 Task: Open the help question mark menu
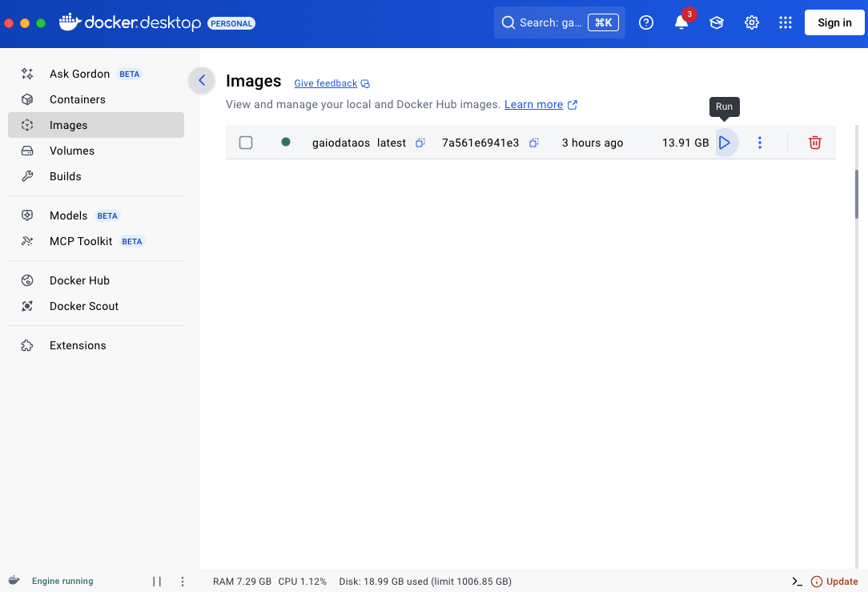pyautogui.click(x=646, y=22)
